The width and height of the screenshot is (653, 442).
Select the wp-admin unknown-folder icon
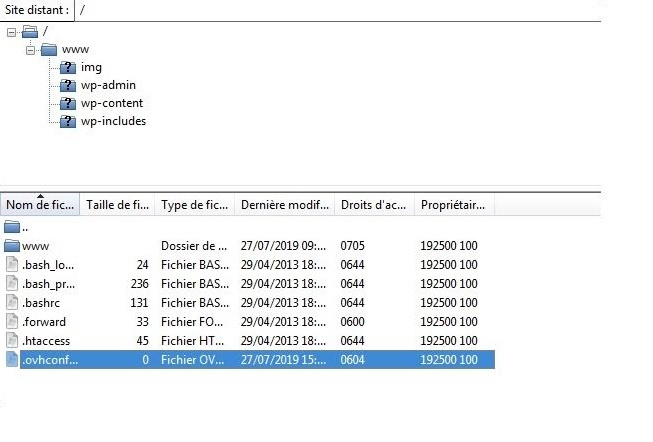pyautogui.click(x=68, y=85)
